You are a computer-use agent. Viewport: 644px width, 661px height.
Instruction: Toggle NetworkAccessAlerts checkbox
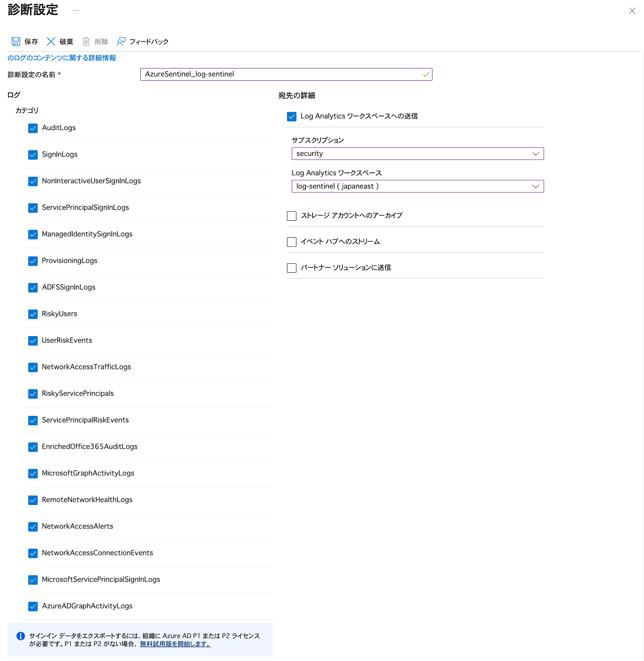click(33, 527)
